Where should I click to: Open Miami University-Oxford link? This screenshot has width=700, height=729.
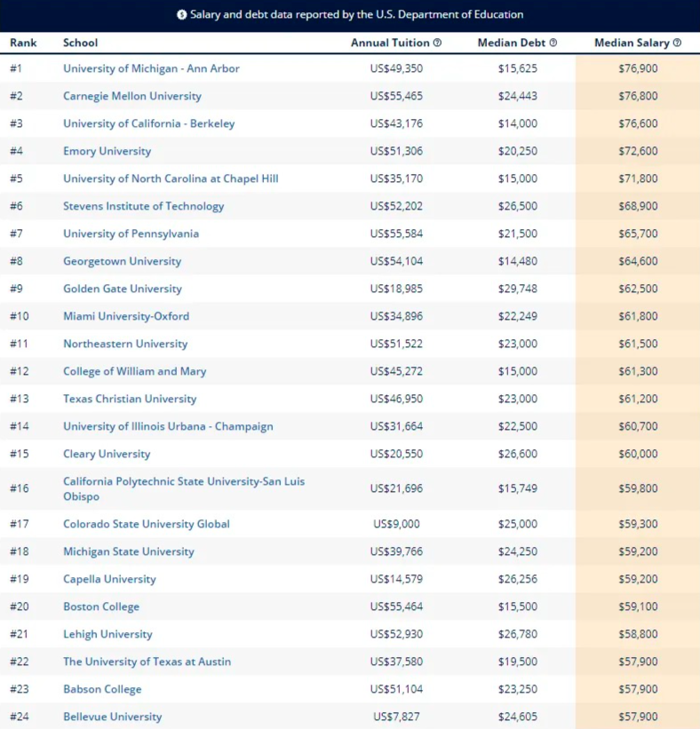126,316
